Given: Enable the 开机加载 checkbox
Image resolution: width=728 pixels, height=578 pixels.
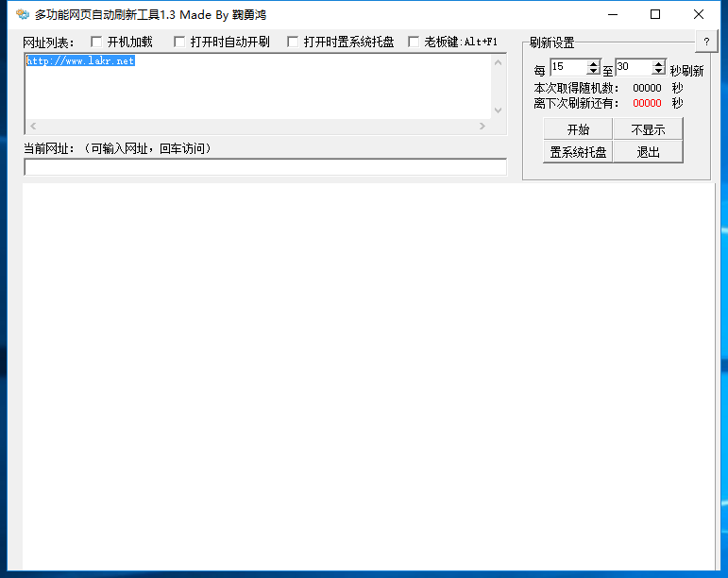Looking at the screenshot, I should tap(96, 42).
